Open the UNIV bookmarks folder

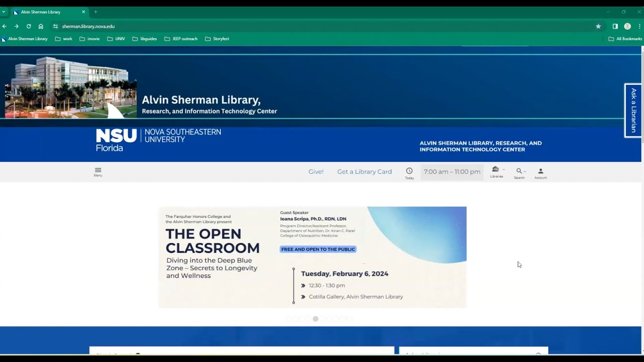tap(116, 39)
